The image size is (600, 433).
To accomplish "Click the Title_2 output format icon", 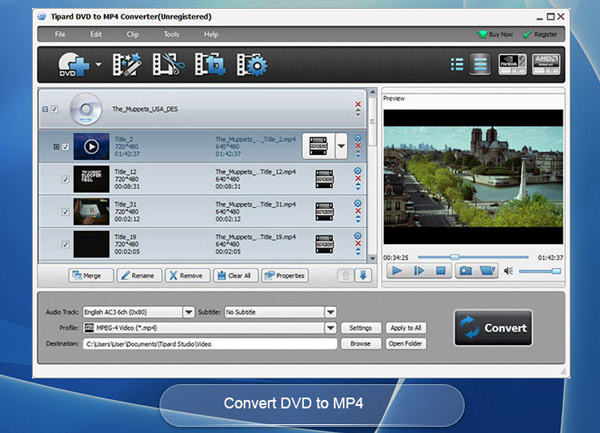I will (318, 146).
